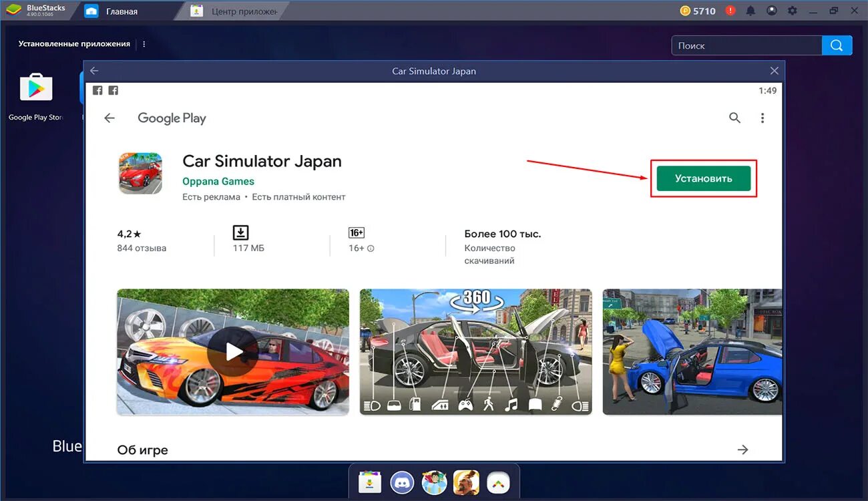
Task: Switch to the Центр приложений tab
Action: (235, 11)
